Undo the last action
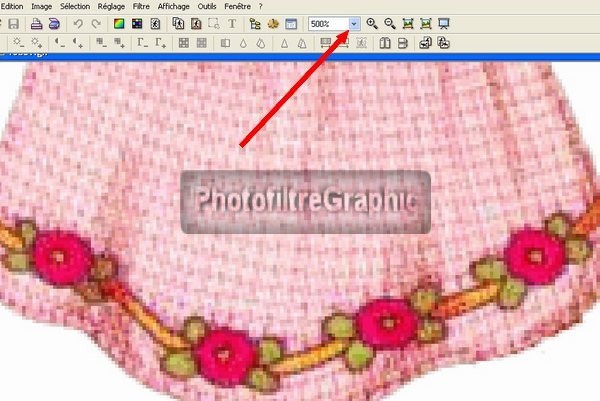Screen dimensions: 600x401 [x=79, y=23]
